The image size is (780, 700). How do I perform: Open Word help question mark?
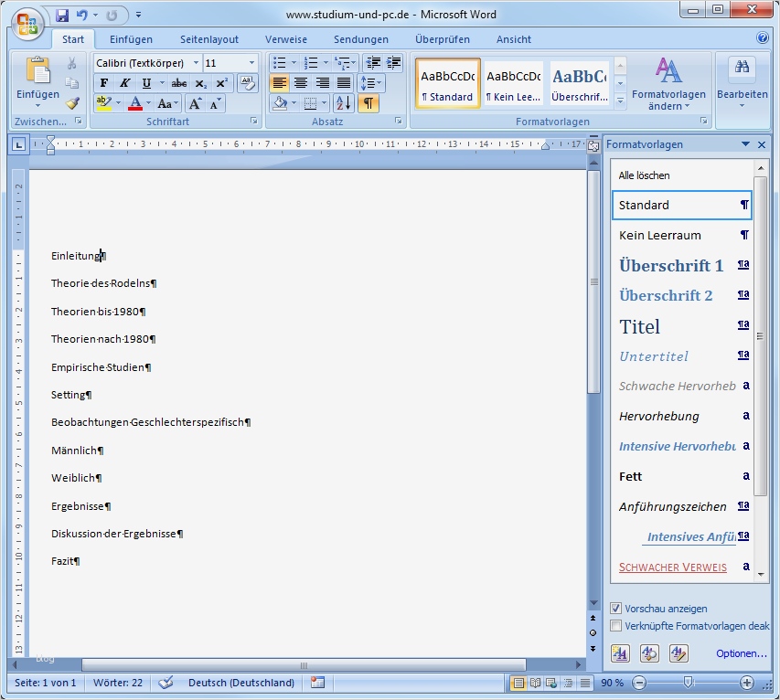click(762, 37)
